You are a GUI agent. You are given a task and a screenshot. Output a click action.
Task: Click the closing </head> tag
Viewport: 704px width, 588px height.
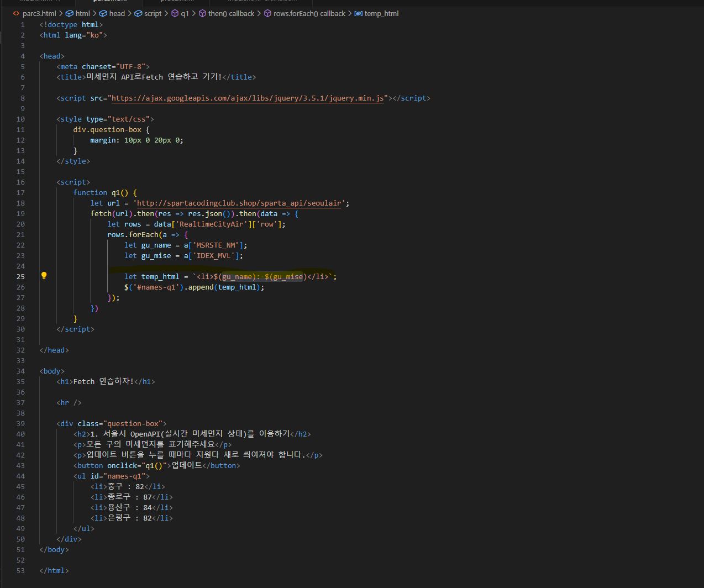pyautogui.click(x=54, y=350)
